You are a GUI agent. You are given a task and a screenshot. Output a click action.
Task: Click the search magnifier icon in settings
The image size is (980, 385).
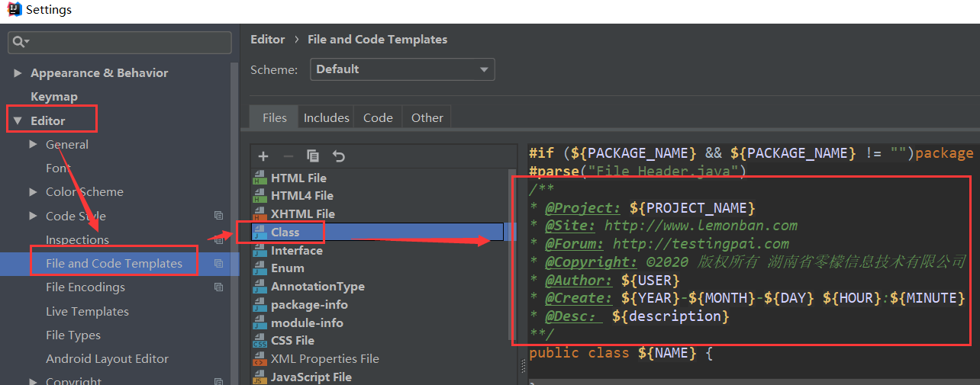tap(20, 42)
